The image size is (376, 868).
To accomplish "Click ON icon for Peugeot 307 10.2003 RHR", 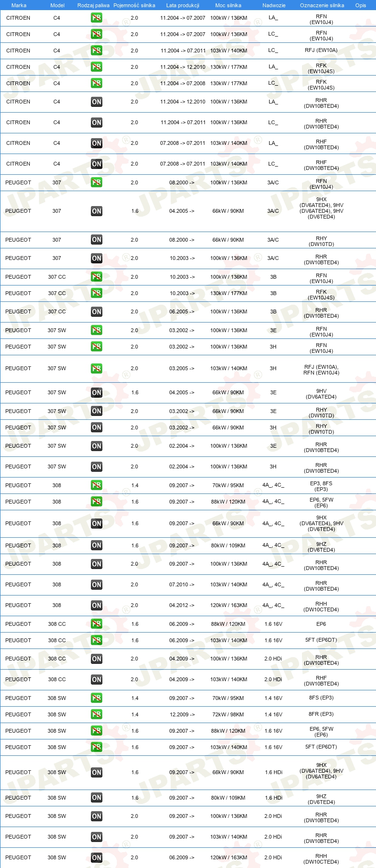I will 97,258.
